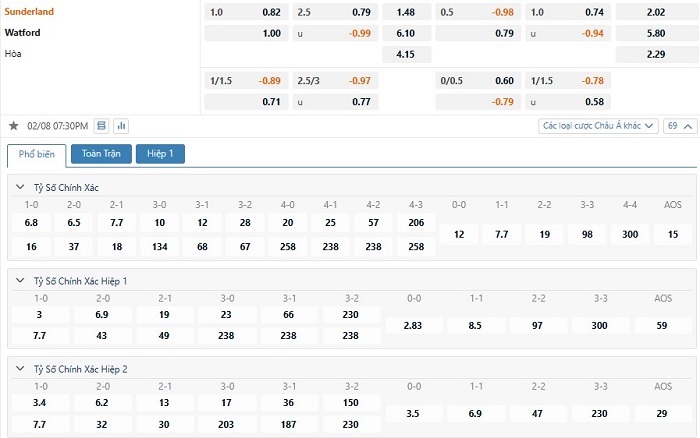
Task: Pick second-half score 2-0 at 6.2
Action: tap(102, 403)
